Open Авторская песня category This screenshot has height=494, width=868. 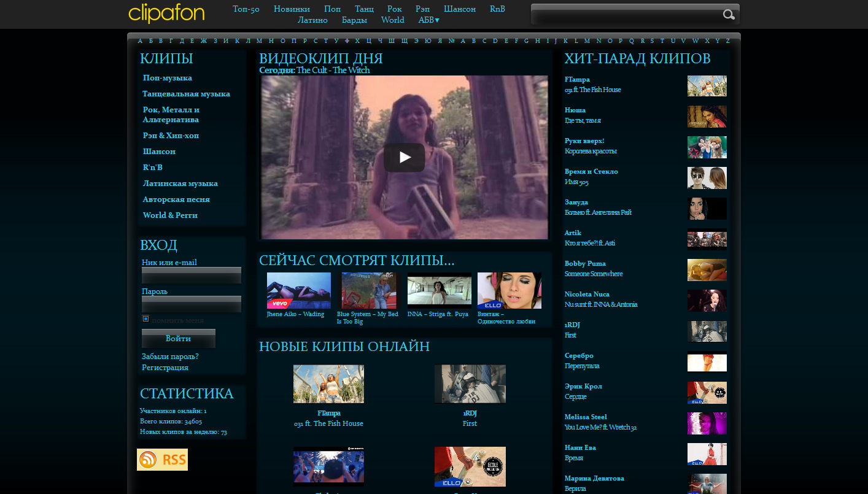[x=176, y=199]
